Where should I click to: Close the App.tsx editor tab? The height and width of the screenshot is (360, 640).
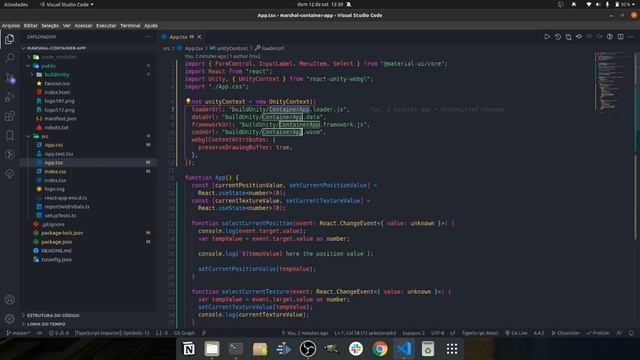pyautogui.click(x=199, y=37)
